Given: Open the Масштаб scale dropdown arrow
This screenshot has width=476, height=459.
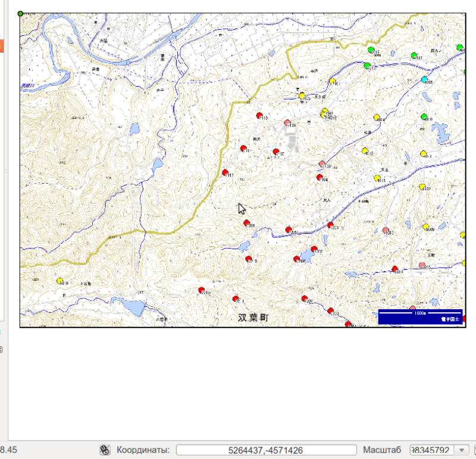Looking at the screenshot, I should 462,450.
